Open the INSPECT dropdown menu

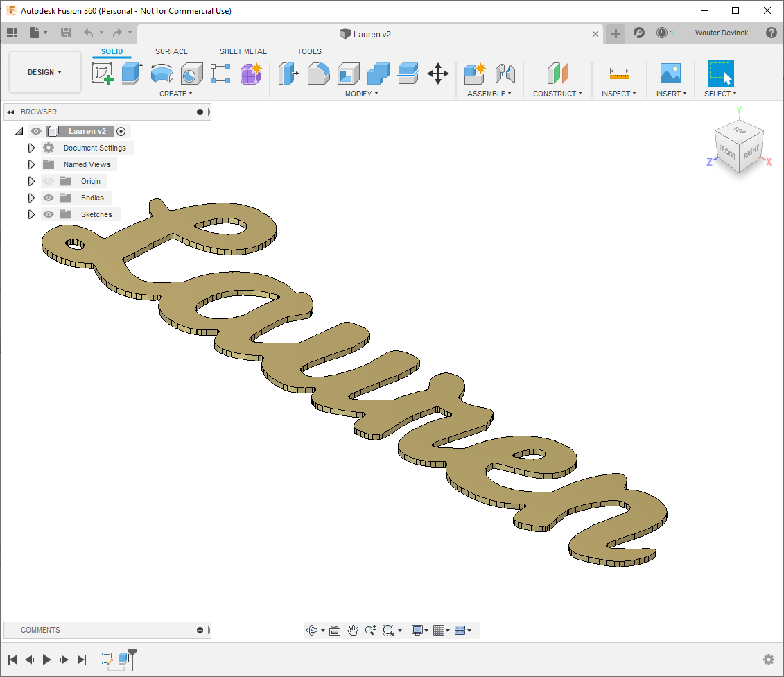coord(619,94)
